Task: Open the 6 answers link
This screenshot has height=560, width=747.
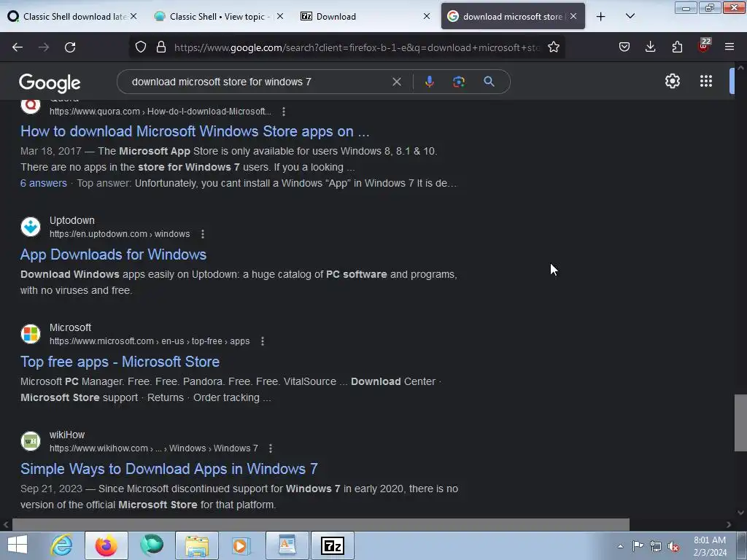Action: coord(43,183)
